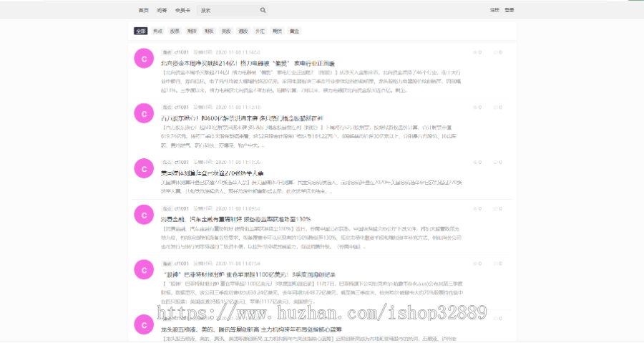The image size is (644, 343).
Task: Open avatar of 600亿解禁 post
Action: tap(144, 113)
